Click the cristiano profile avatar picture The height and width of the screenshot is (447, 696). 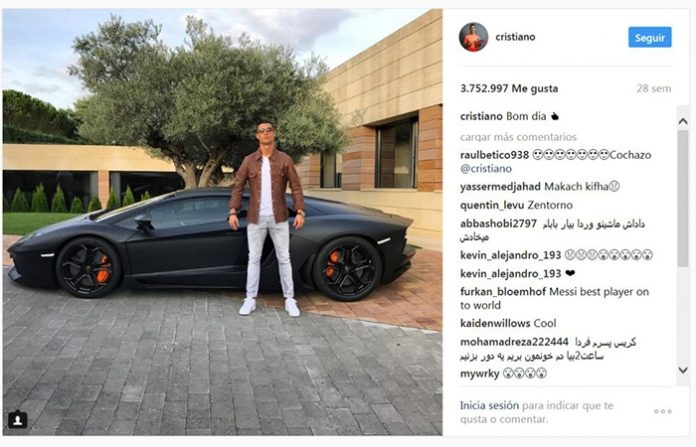click(473, 37)
